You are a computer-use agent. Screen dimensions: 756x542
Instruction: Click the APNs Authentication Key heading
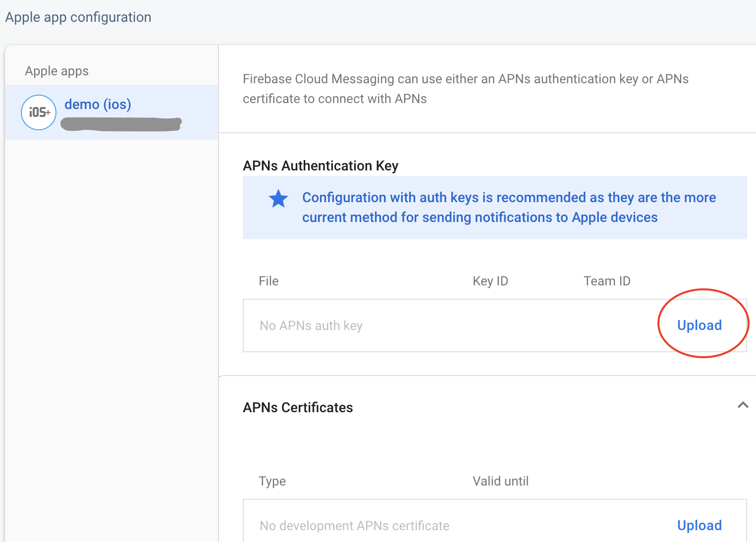[321, 166]
